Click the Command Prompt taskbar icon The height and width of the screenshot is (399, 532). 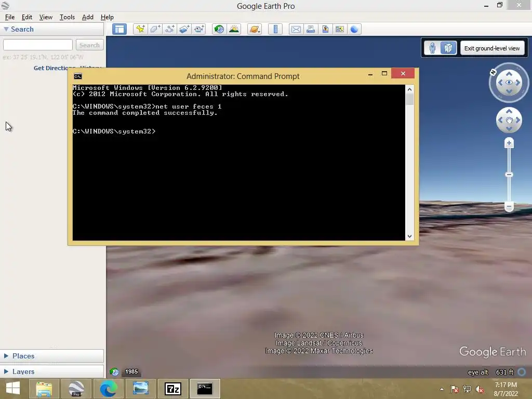point(205,389)
